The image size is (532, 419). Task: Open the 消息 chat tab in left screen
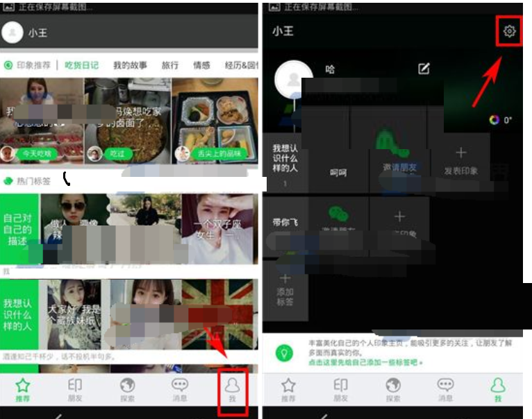coord(180,390)
